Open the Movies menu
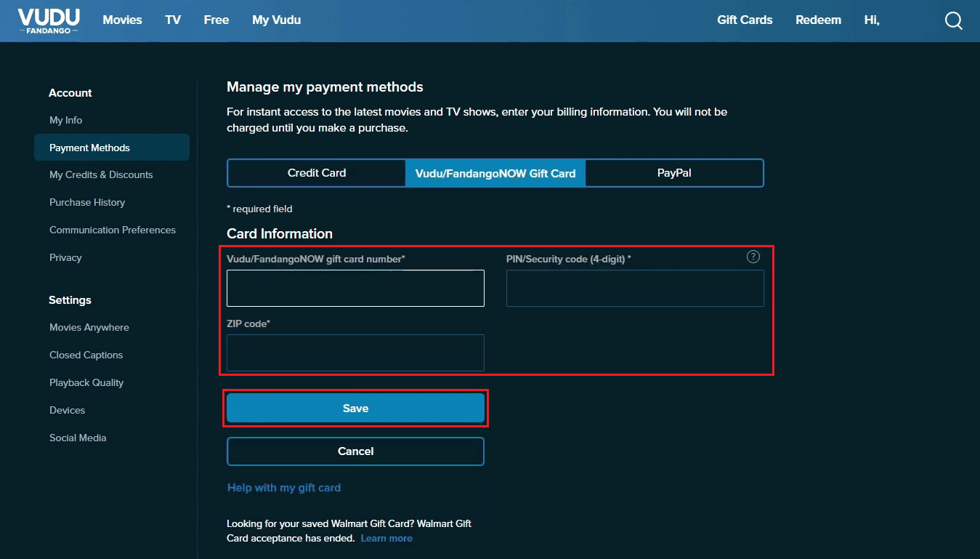 click(x=123, y=20)
